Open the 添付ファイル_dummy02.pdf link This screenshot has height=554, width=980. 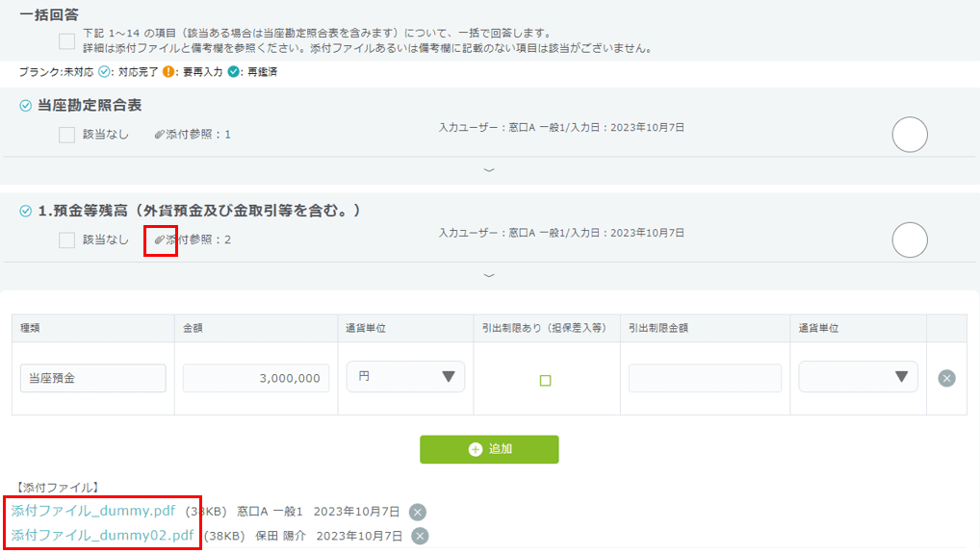click(x=102, y=536)
